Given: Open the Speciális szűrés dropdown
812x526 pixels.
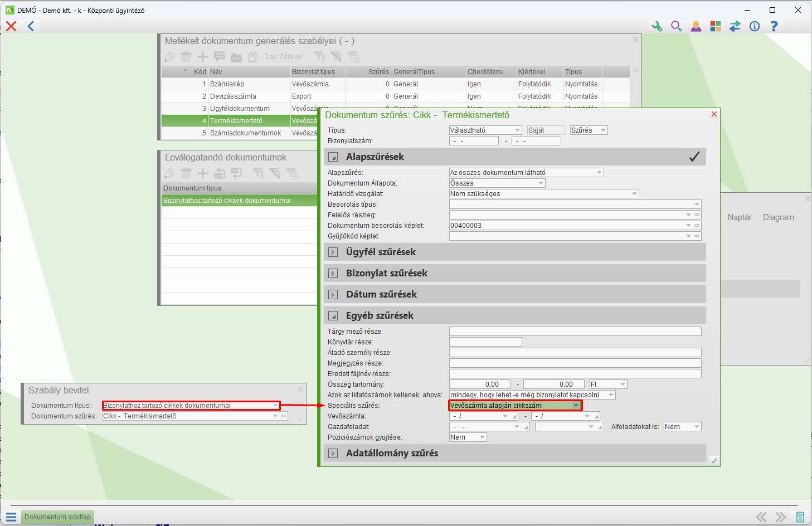Looking at the screenshot, I should point(576,406).
